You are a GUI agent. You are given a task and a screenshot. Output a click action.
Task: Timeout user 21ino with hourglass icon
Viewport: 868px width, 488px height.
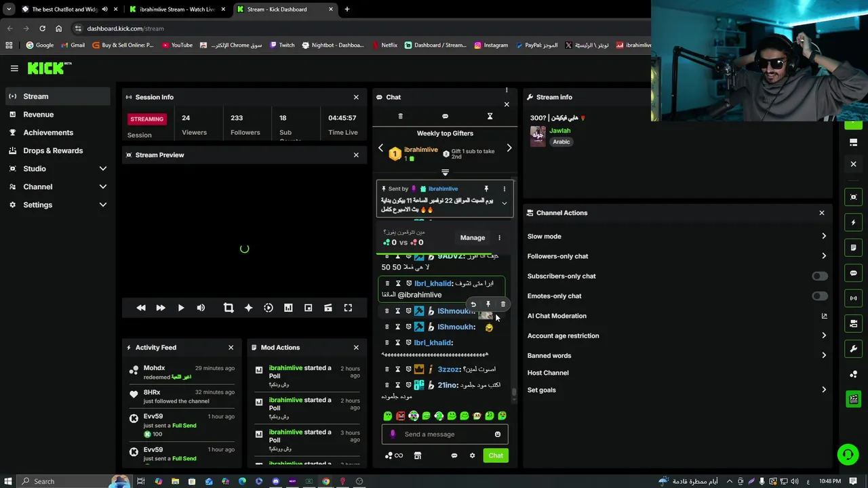(398, 385)
